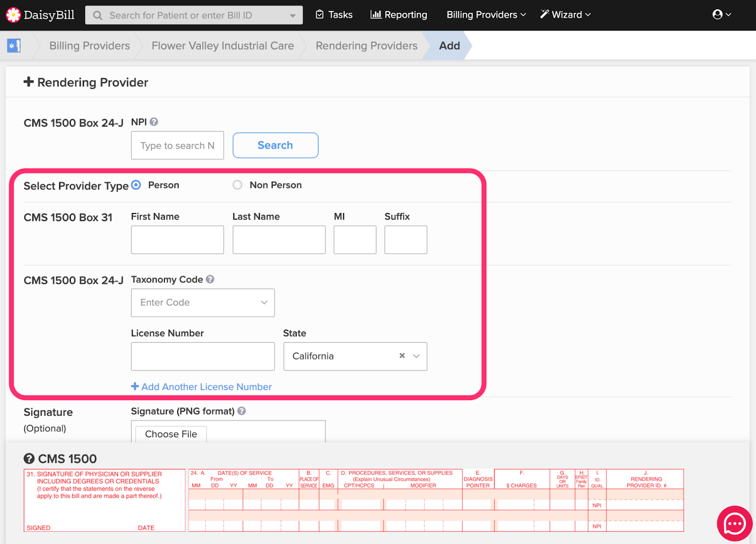
Task: Open the Tasks checklist icon
Action: coord(319,15)
